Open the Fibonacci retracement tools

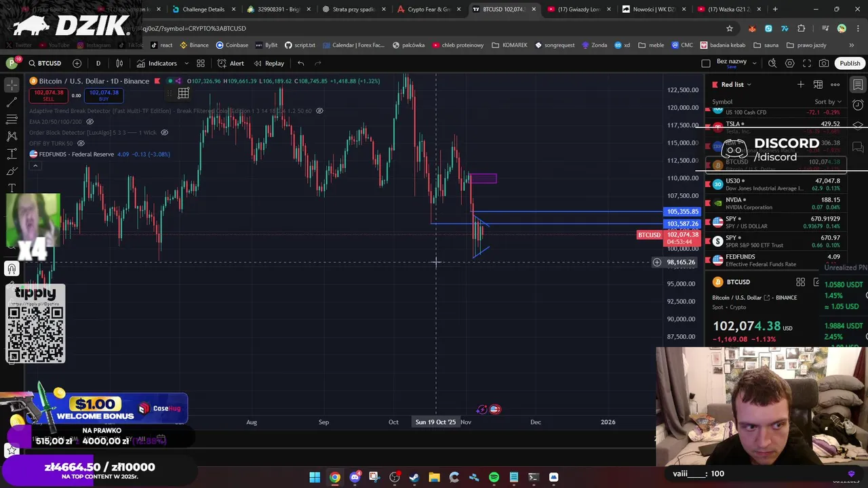(x=12, y=119)
